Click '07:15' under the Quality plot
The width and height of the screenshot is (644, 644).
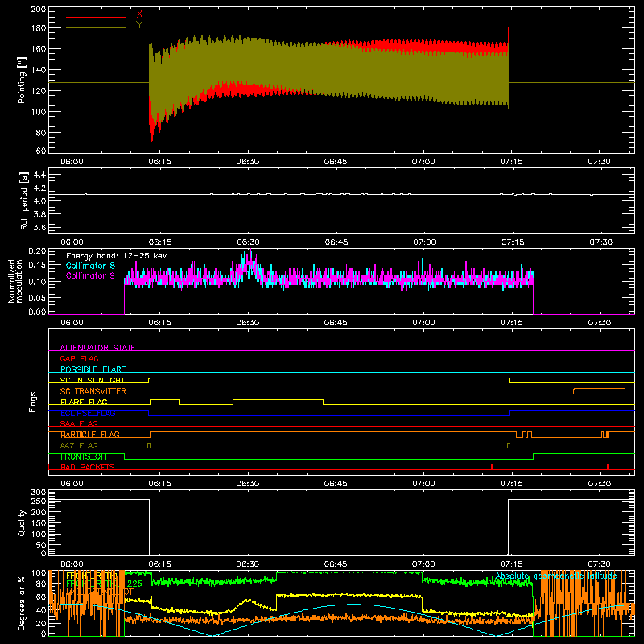(x=511, y=564)
